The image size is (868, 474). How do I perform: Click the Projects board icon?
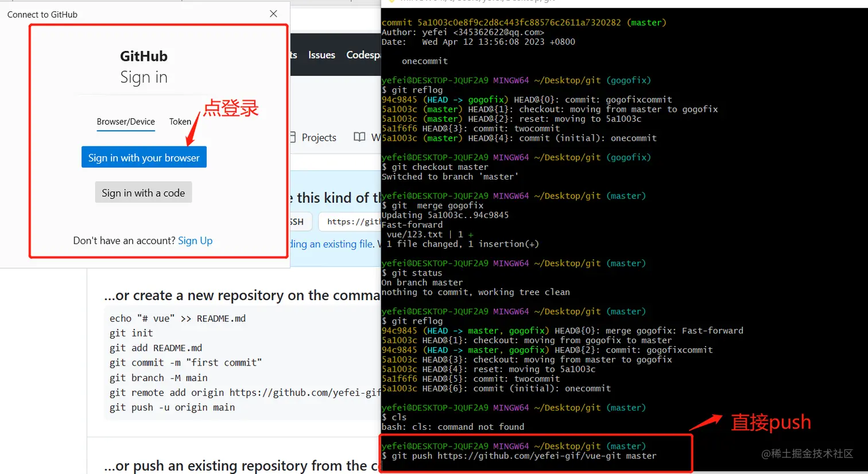point(293,137)
